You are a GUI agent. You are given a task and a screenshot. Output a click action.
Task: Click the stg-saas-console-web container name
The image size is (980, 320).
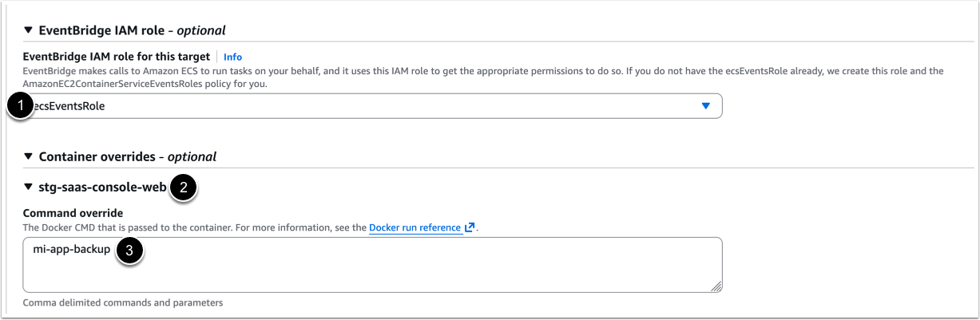pyautogui.click(x=102, y=188)
